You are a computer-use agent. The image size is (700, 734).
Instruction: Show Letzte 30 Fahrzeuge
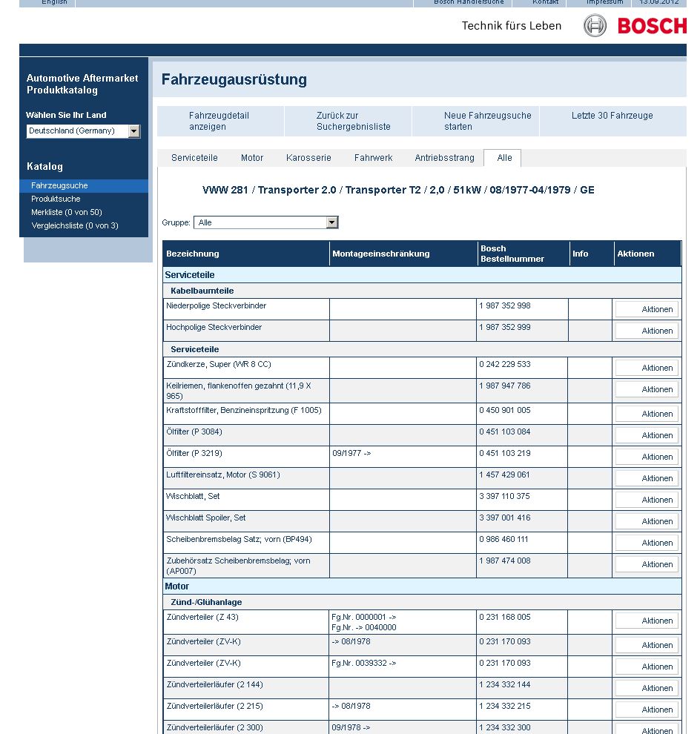(612, 116)
